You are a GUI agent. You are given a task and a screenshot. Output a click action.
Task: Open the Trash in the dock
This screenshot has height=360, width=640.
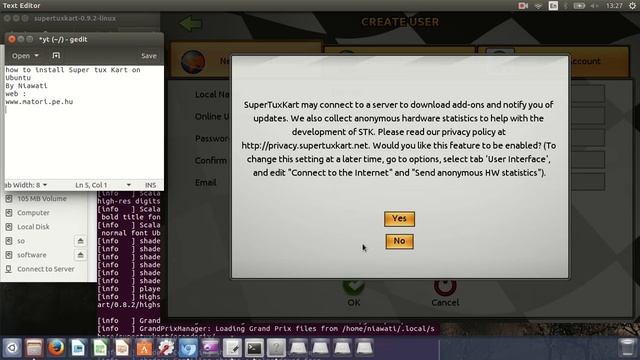[x=627, y=348]
